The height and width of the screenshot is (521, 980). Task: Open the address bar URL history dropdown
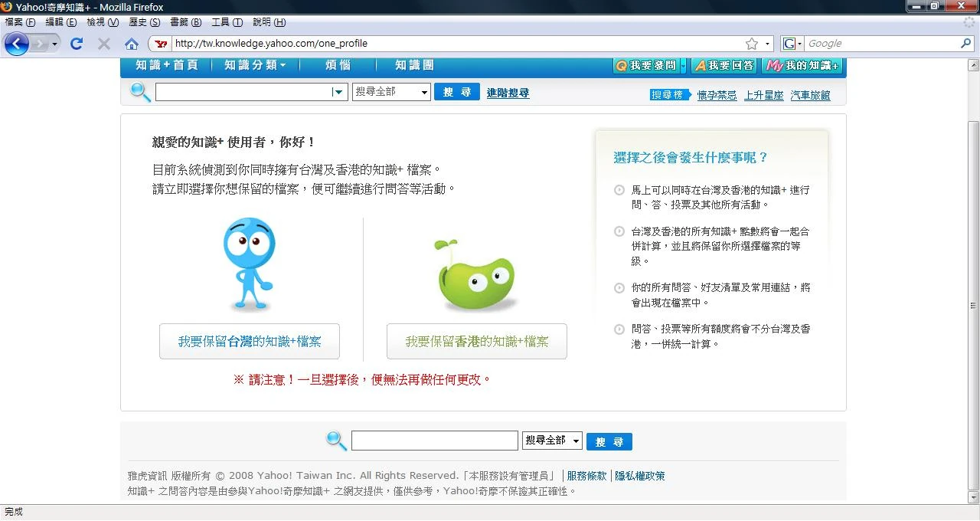click(767, 44)
